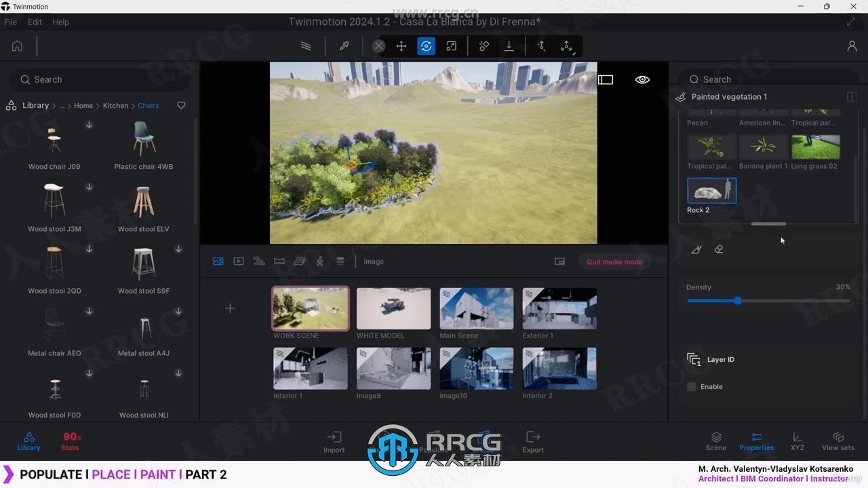Image resolution: width=868 pixels, height=488 pixels.
Task: Select the Rock 2 vegetation thumbnail
Action: click(x=712, y=190)
